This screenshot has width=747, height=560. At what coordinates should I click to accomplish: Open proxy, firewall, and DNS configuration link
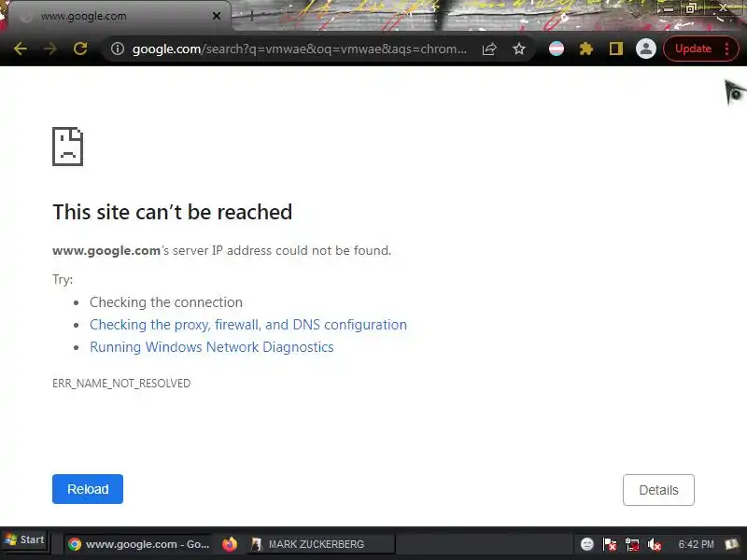[248, 325]
